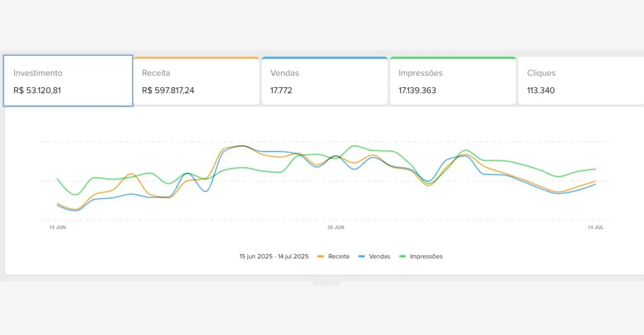Click the resize handle below the chart panel
Screen dimensions: 644x335
point(326,284)
